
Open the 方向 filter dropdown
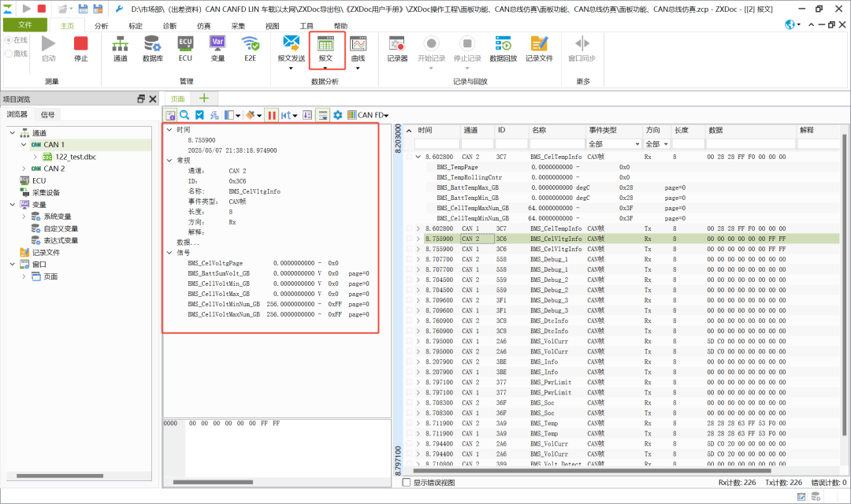click(x=666, y=144)
